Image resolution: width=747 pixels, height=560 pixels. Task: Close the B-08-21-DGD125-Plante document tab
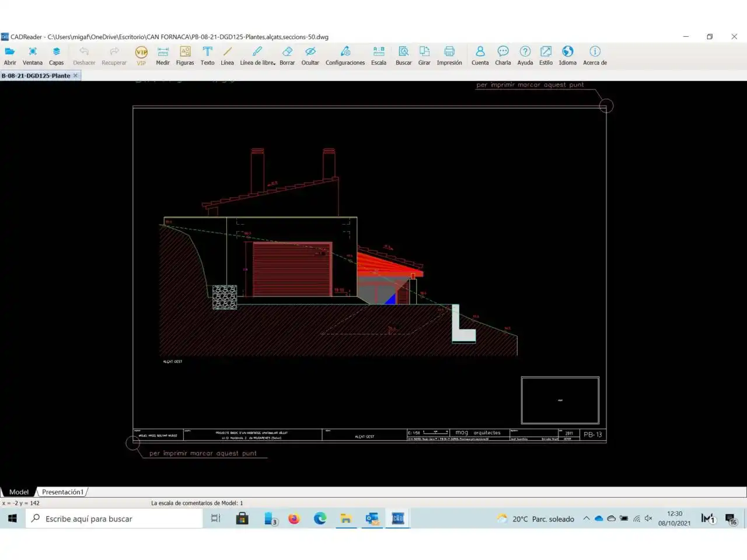[75, 75]
